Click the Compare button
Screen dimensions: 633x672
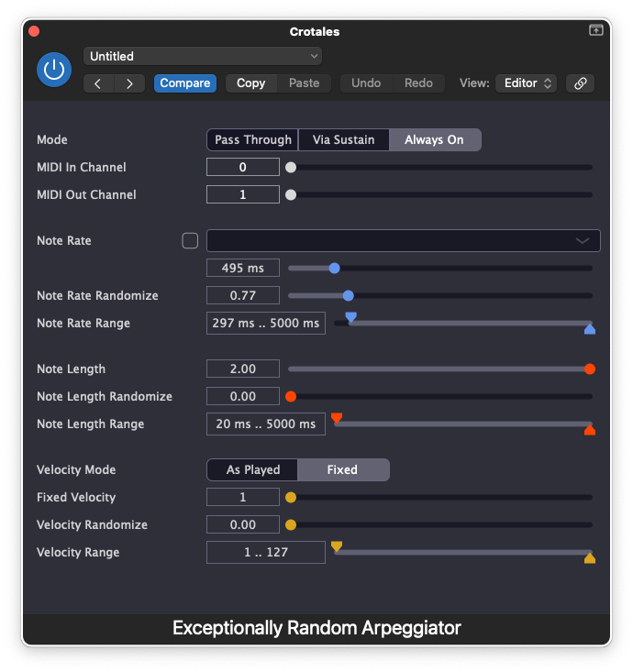185,83
